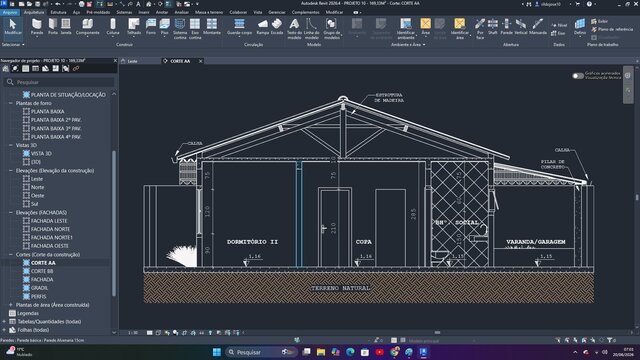Switch to the Inserir ribbon tab
The height and width of the screenshot is (360, 640).
[144, 12]
